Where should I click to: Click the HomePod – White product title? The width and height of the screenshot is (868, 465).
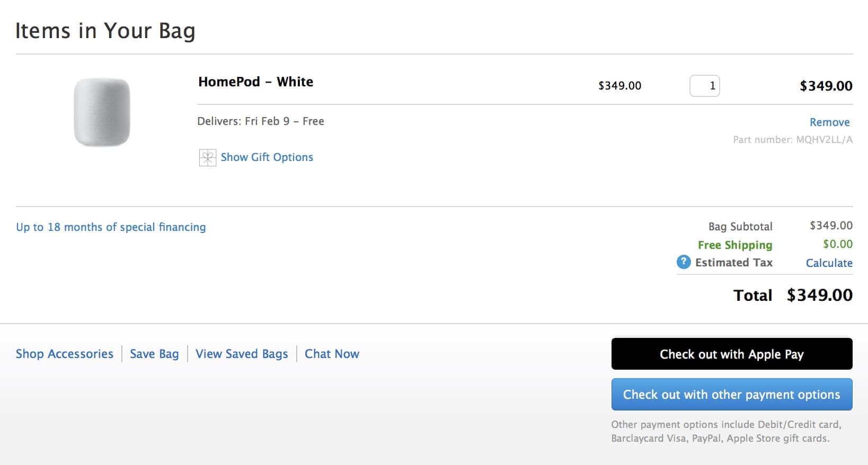tap(255, 82)
